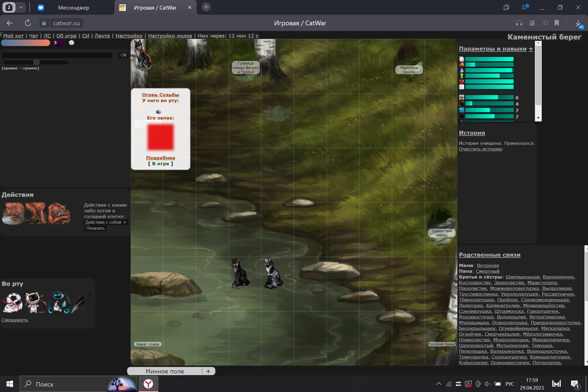Click the daisy weather icon
Screen dimensions: 588x392
pos(72,43)
